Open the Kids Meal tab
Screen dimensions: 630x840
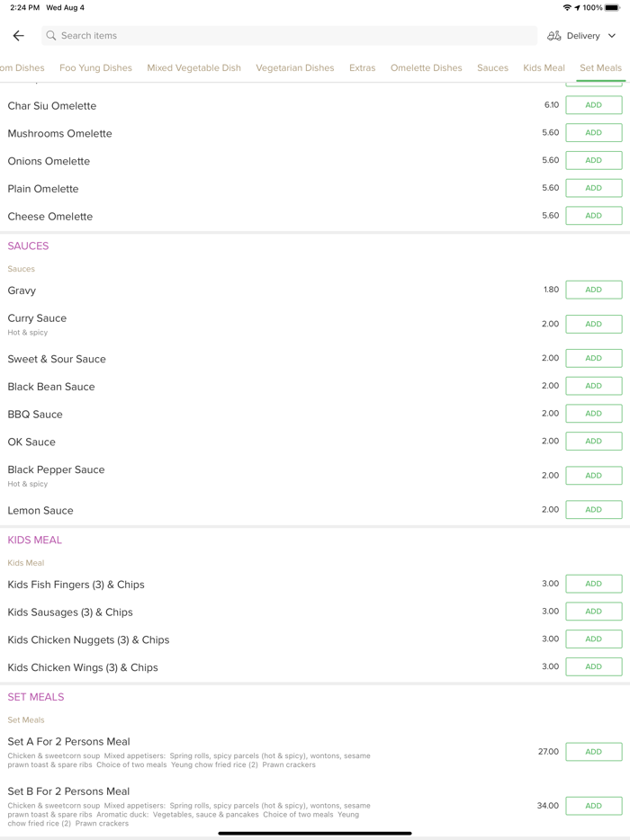[544, 67]
